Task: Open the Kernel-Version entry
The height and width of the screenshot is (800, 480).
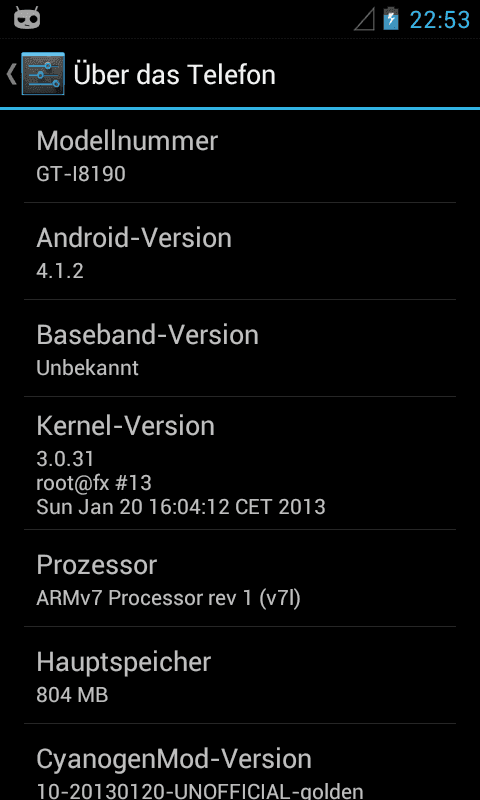Action: coord(240,463)
